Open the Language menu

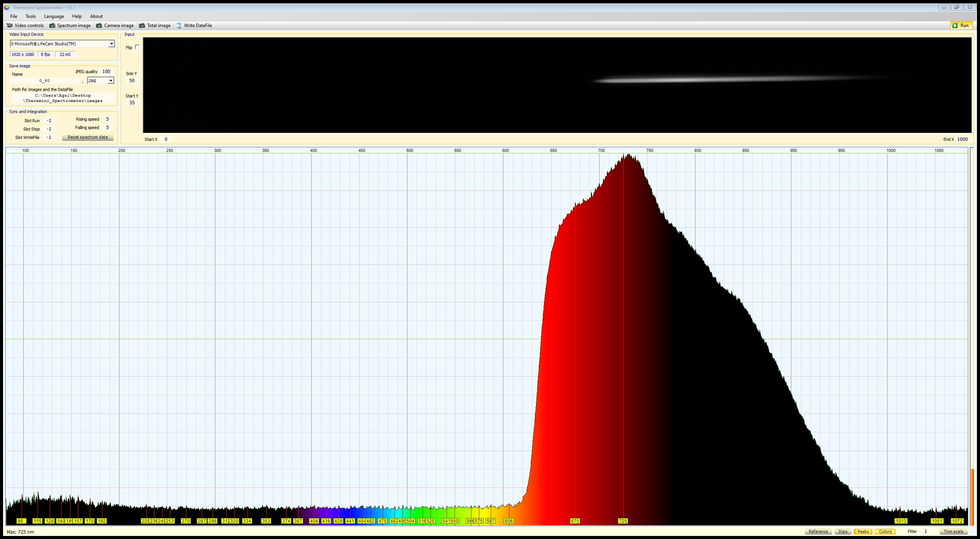click(54, 16)
